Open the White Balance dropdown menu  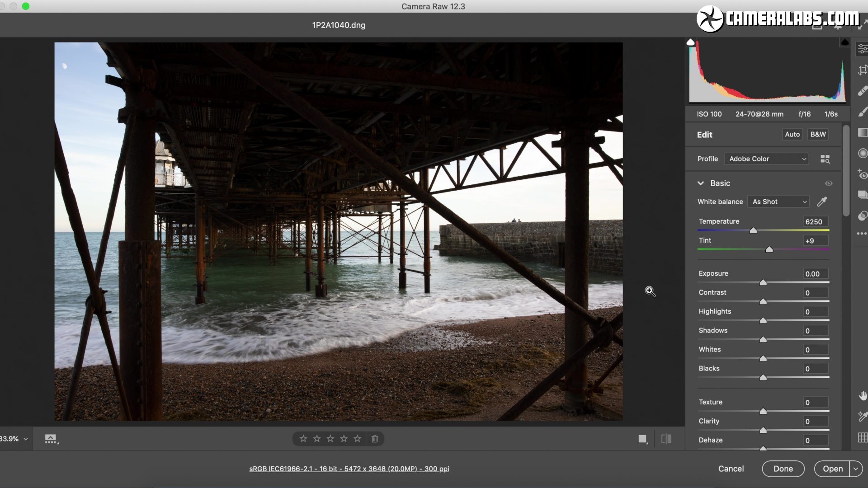[778, 202]
